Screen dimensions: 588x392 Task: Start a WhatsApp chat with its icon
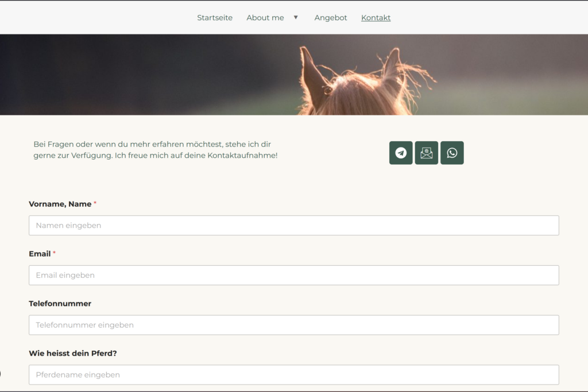[x=452, y=153]
